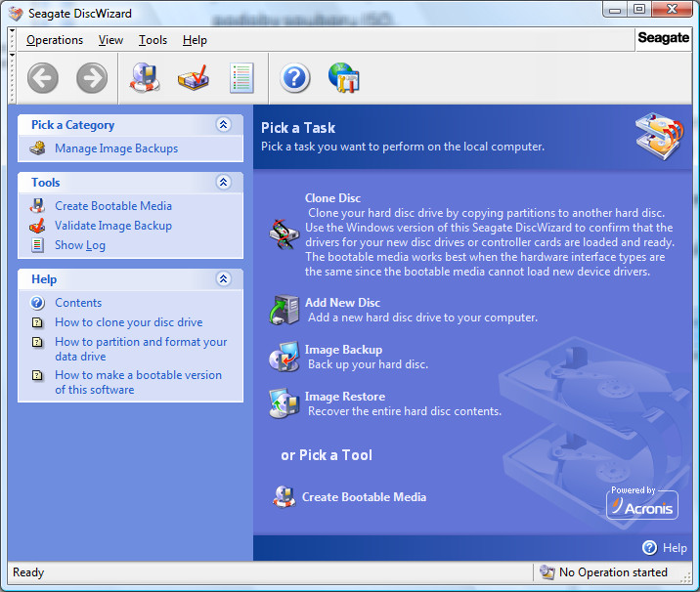Open the Manage Image Backups link
This screenshot has width=700, height=592.
116,148
